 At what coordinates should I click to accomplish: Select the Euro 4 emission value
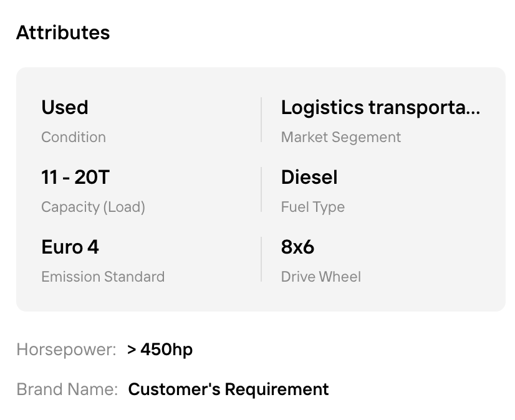point(70,247)
